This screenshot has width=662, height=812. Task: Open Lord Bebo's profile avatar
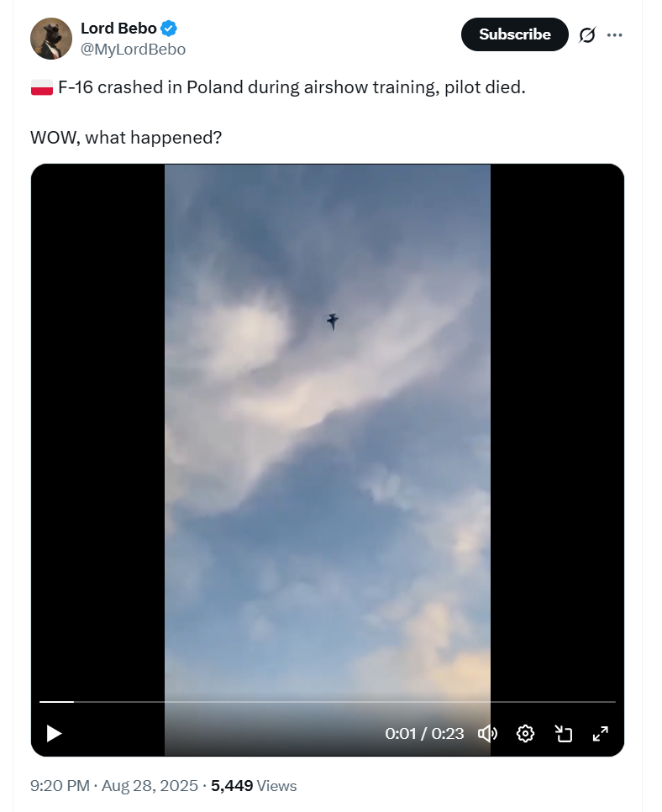(51, 39)
